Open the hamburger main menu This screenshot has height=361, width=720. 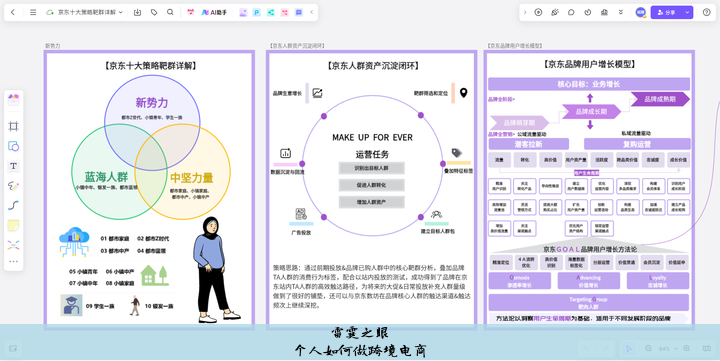click(33, 12)
